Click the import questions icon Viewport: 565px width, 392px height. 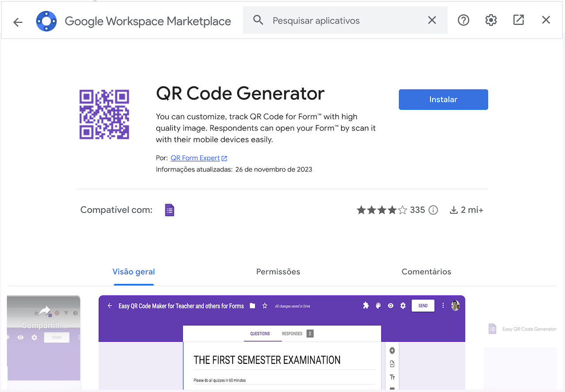tap(392, 364)
